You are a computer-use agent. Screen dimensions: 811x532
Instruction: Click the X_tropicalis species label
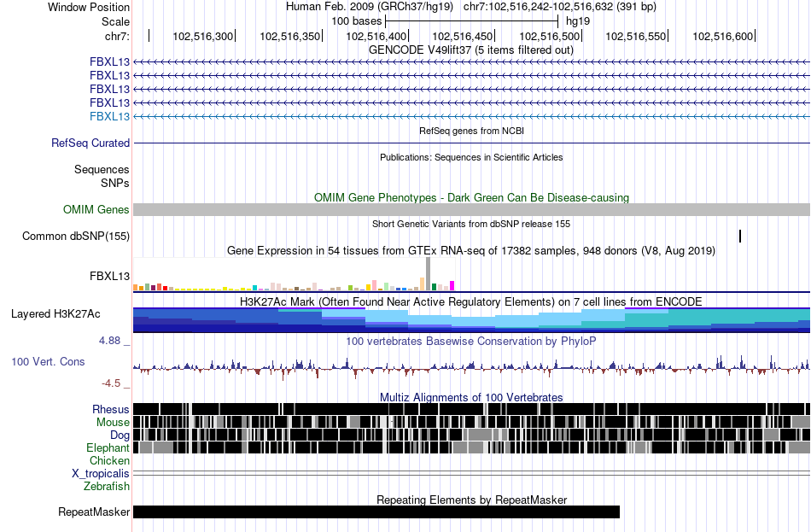pyautogui.click(x=101, y=474)
